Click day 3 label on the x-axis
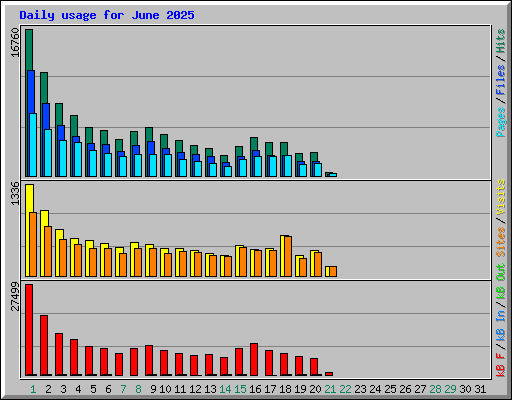 pyautogui.click(x=63, y=389)
